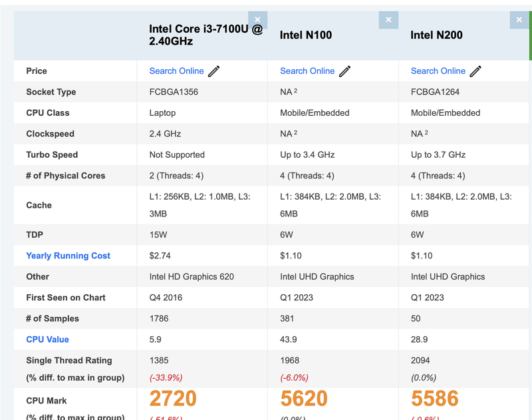This screenshot has height=420, width=532.
Task: Open the Yearly Running Cost link
Action: pos(68,256)
